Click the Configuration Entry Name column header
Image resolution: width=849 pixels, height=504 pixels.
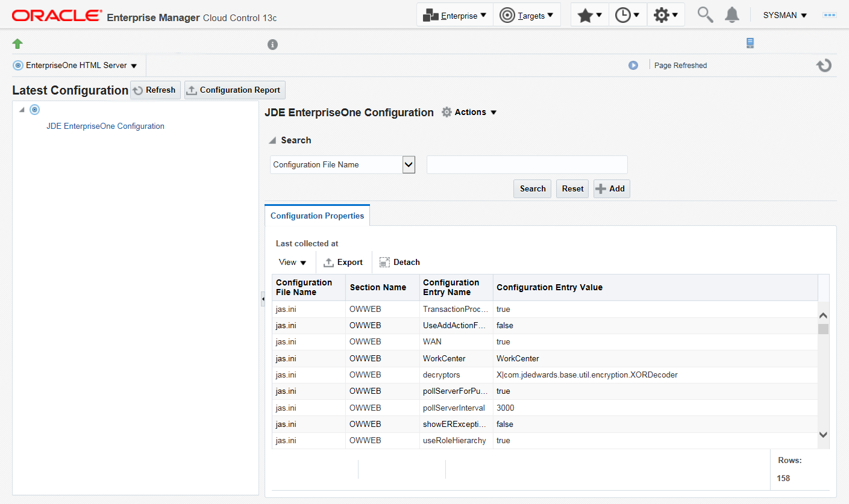tap(456, 287)
